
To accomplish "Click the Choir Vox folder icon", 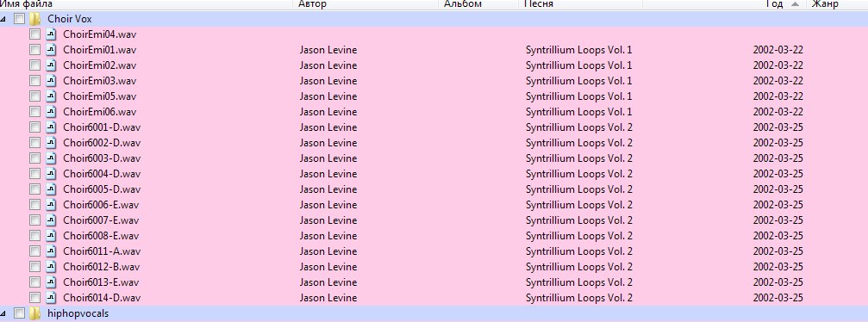I will pos(34,19).
